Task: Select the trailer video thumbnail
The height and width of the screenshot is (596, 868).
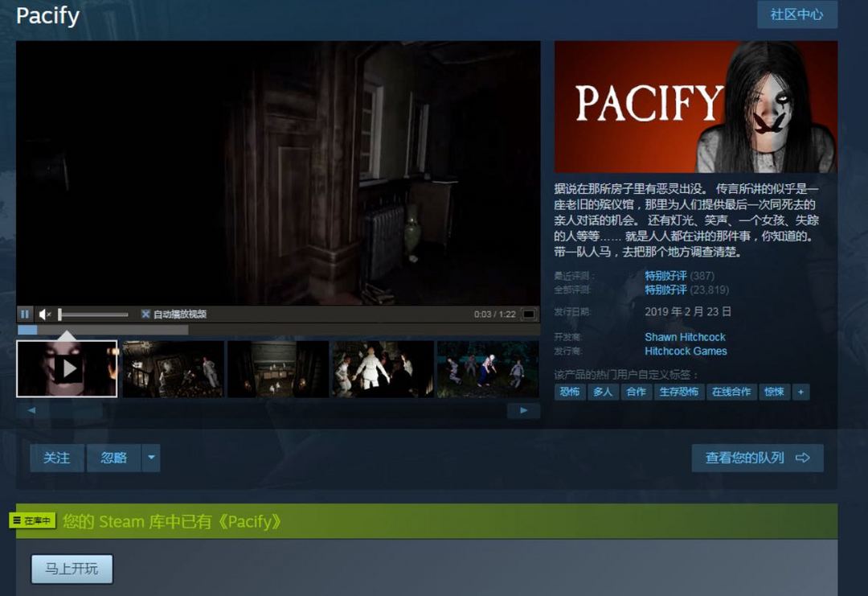Action: pos(68,369)
